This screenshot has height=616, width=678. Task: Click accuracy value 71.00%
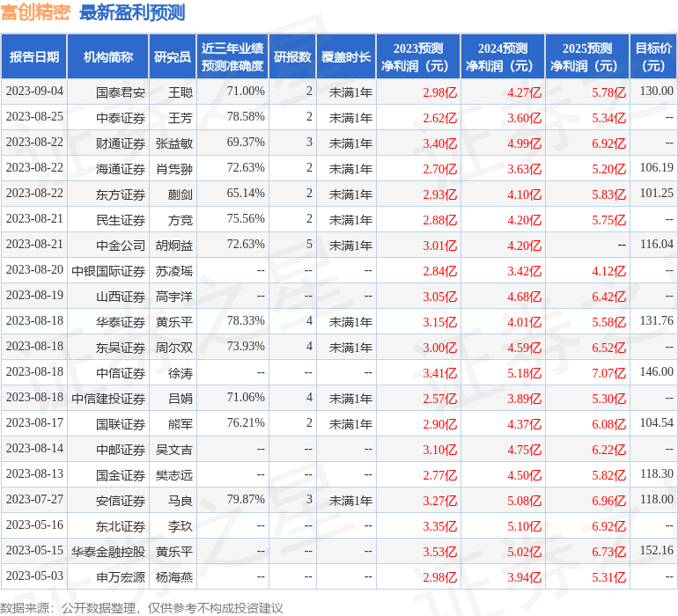246,92
